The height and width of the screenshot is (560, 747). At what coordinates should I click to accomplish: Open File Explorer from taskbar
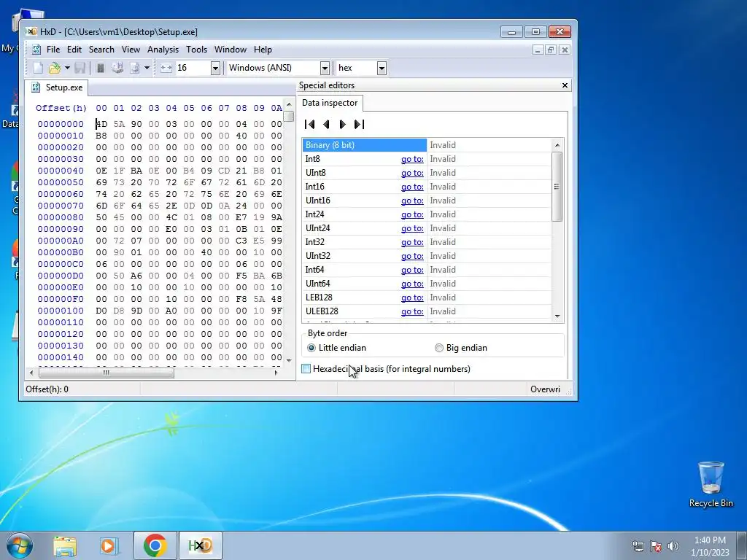(65, 545)
